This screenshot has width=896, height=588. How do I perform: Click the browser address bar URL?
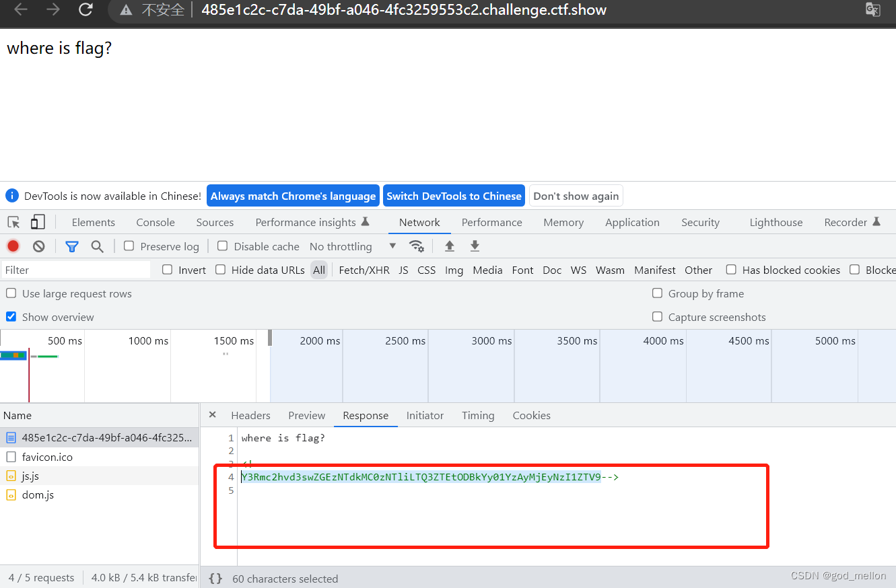(404, 9)
